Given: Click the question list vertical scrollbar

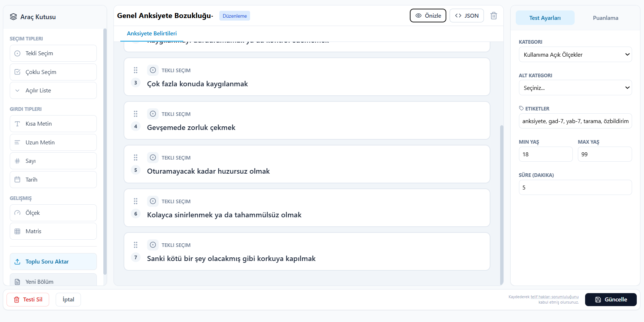Looking at the screenshot, I should pos(502,204).
